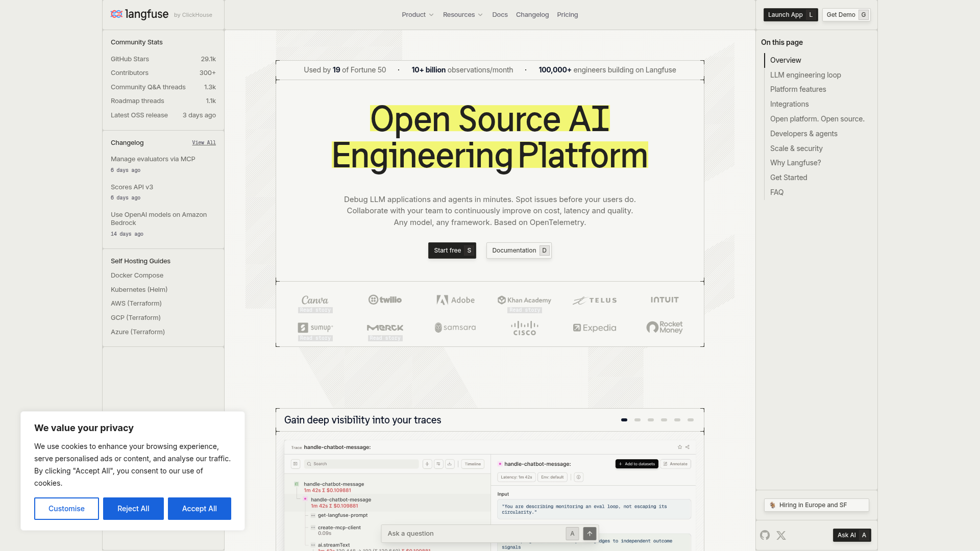Click the Annotate button
Screen dimensions: 980x551
click(x=675, y=464)
